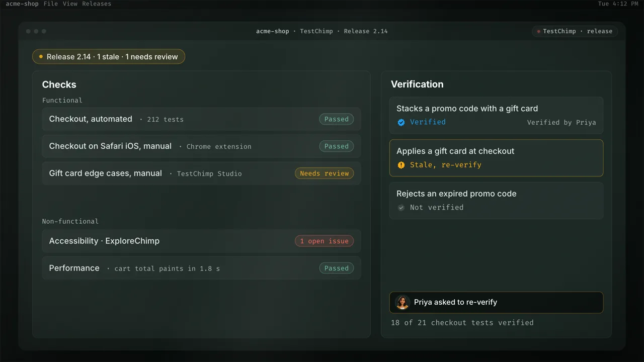Click Passed badge on Performance row
This screenshot has width=644, height=362.
[337, 268]
